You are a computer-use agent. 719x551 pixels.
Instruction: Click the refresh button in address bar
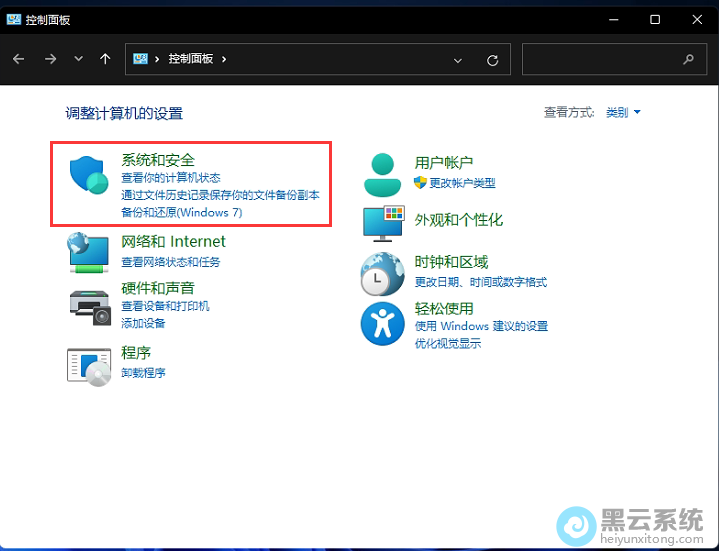pyautogui.click(x=492, y=60)
